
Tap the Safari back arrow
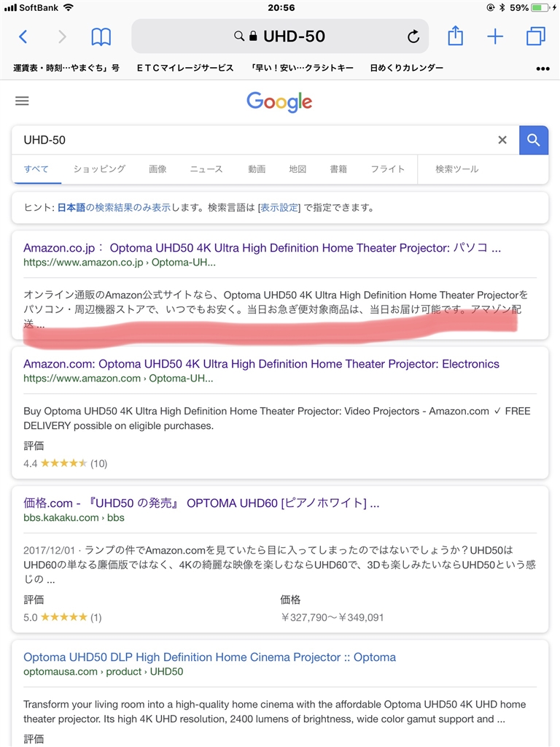tap(23, 36)
